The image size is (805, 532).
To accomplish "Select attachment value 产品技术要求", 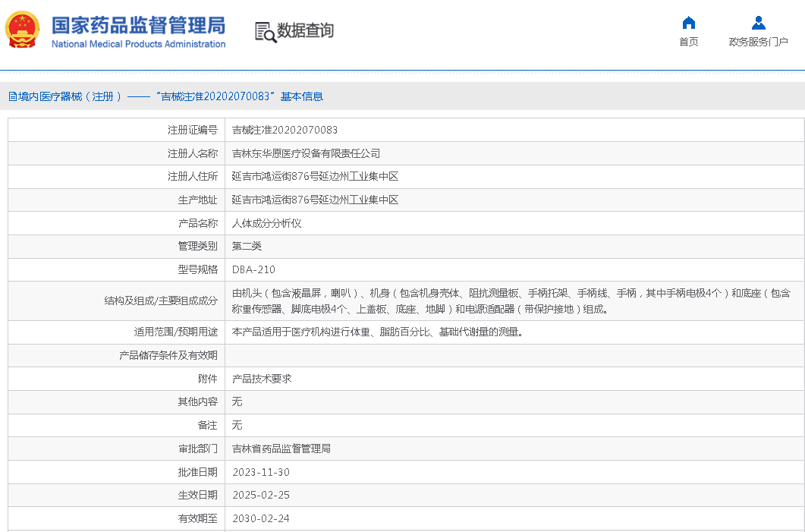I will [x=262, y=379].
